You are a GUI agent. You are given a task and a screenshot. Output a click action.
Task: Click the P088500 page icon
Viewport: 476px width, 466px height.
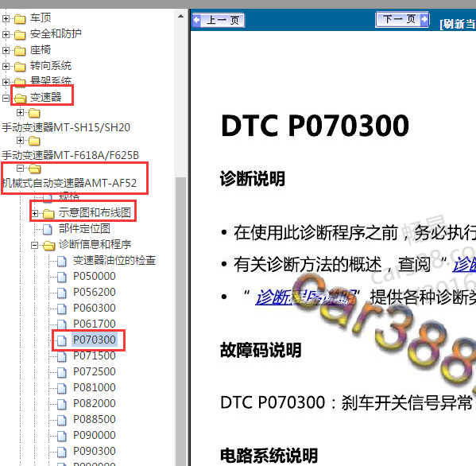pyautogui.click(x=62, y=420)
